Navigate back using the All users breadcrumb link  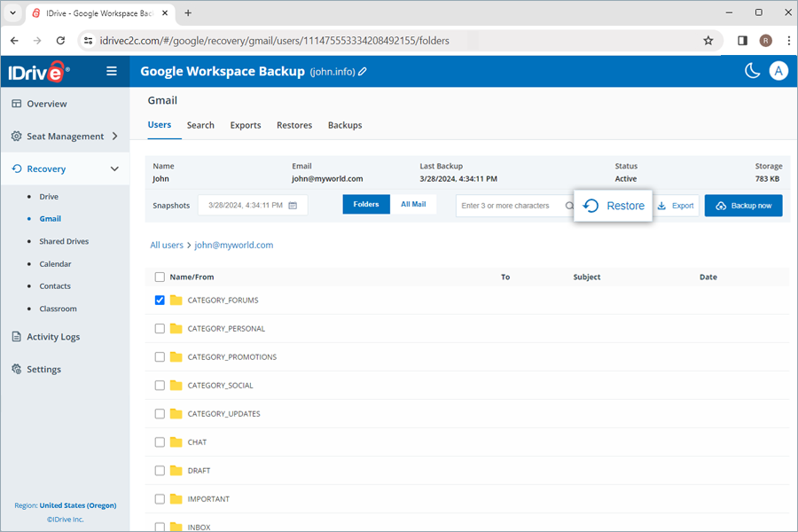167,245
